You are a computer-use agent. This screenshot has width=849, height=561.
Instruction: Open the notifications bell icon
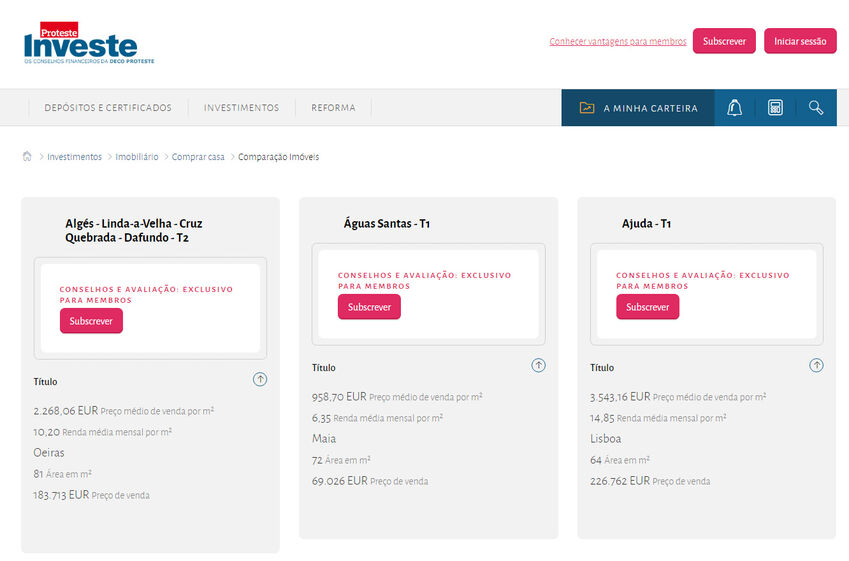pos(734,108)
